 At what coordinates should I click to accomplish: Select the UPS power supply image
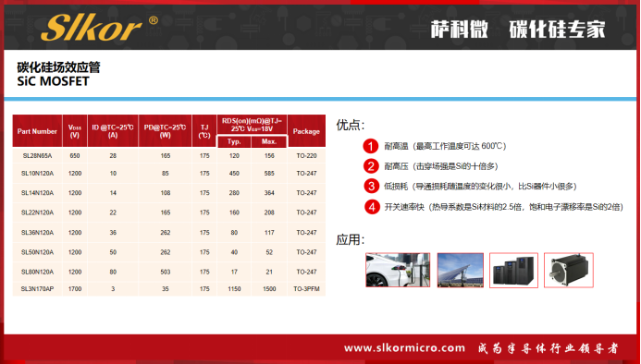tap(514, 270)
